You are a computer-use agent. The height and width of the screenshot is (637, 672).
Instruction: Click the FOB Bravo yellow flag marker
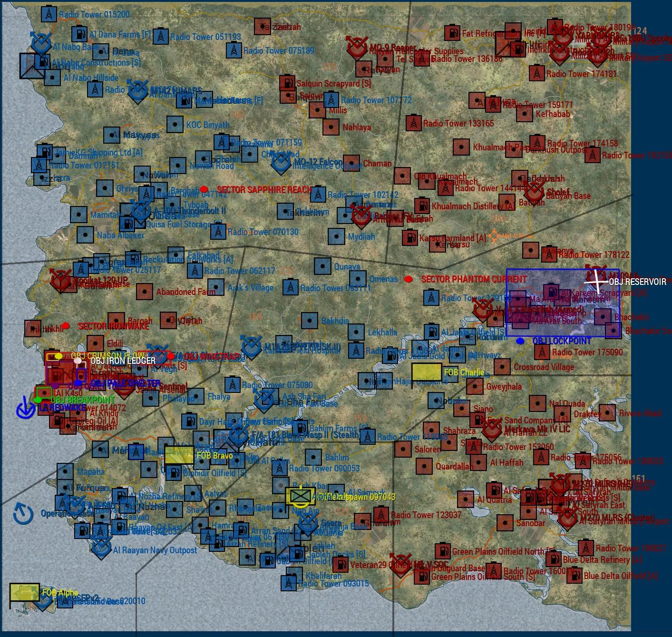[179, 455]
